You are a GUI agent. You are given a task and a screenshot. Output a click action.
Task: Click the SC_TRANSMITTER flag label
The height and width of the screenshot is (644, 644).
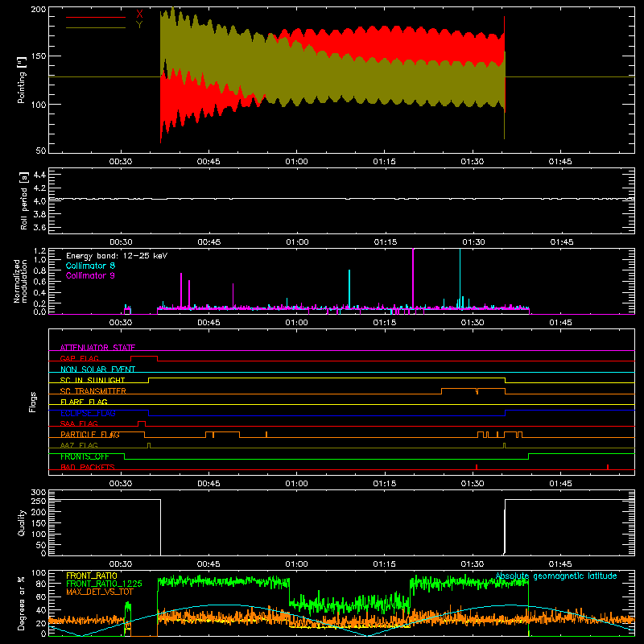(93, 391)
